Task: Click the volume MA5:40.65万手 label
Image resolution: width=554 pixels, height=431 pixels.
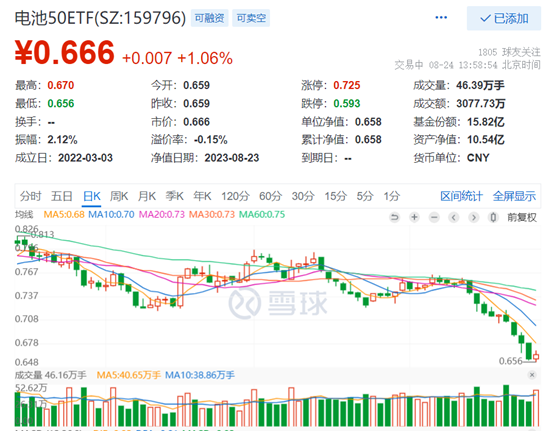Action: (x=129, y=375)
